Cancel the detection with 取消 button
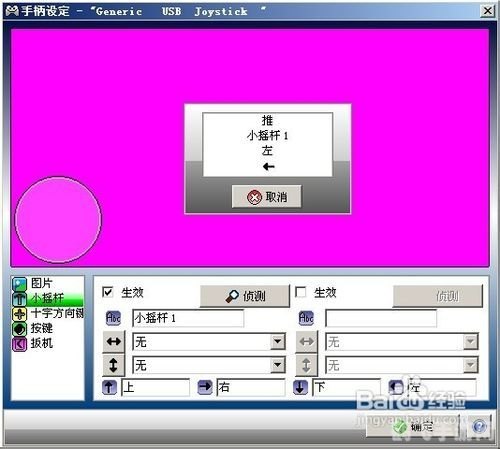Viewport: 500px width, 449px height. pos(267,197)
